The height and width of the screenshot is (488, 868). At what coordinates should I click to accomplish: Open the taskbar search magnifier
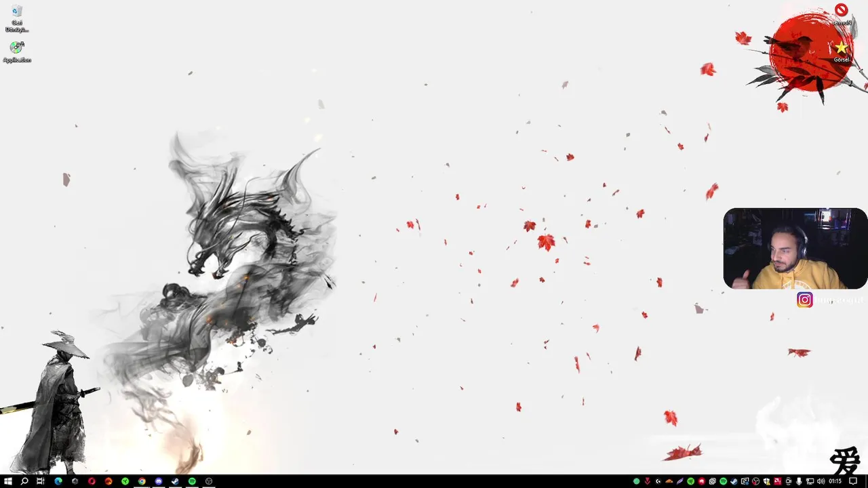point(24,481)
